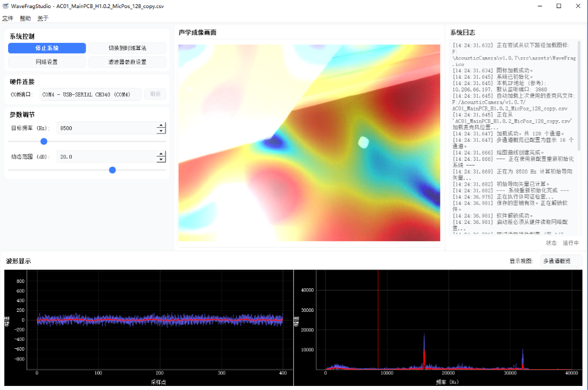Expand the COM端口 port dropdown
588x390 pixels.
[90, 94]
